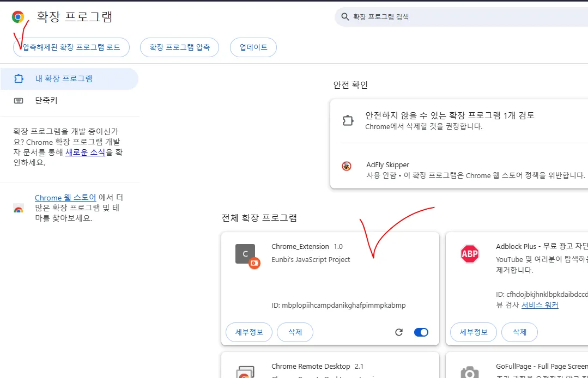
Task: Click the magnifier icon in the search bar
Action: (x=345, y=17)
